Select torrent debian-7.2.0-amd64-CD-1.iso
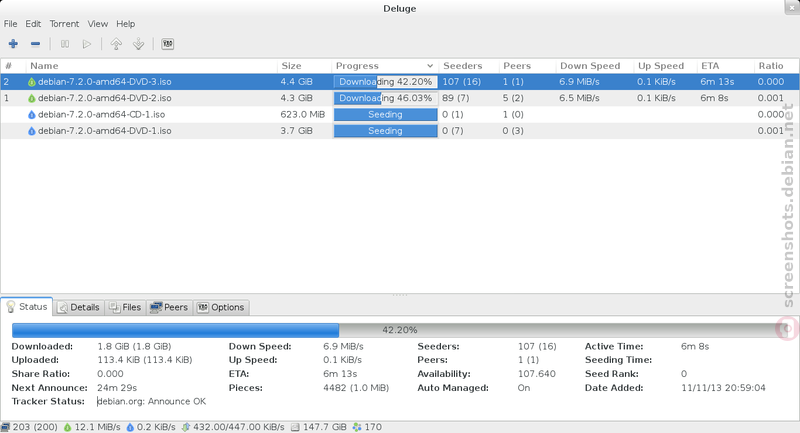800x433 pixels. 400,114
